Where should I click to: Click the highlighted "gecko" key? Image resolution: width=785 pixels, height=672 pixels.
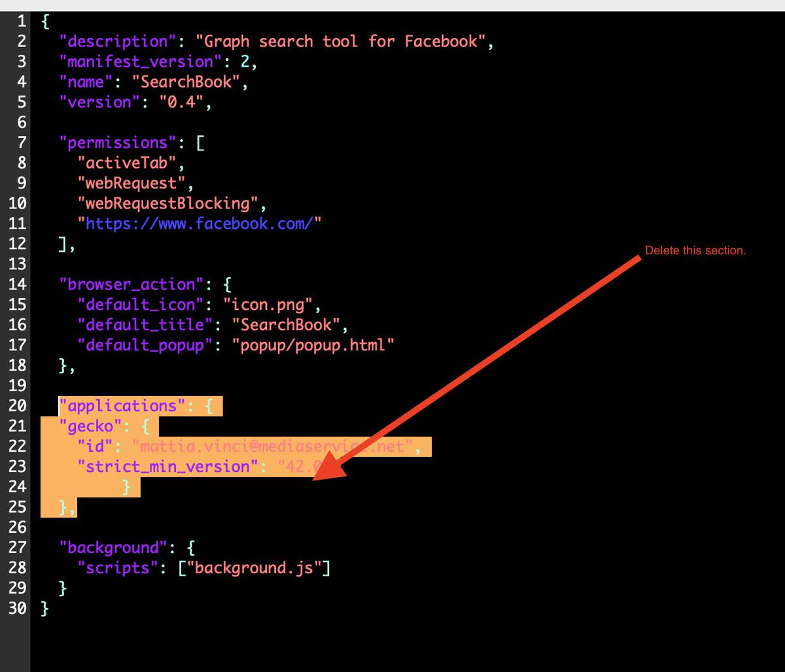pos(90,426)
